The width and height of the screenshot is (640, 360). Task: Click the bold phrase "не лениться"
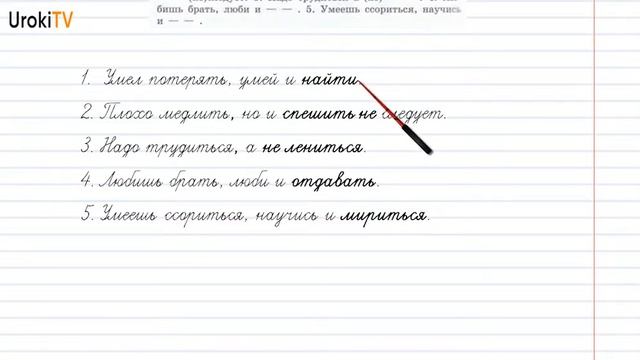(312, 147)
